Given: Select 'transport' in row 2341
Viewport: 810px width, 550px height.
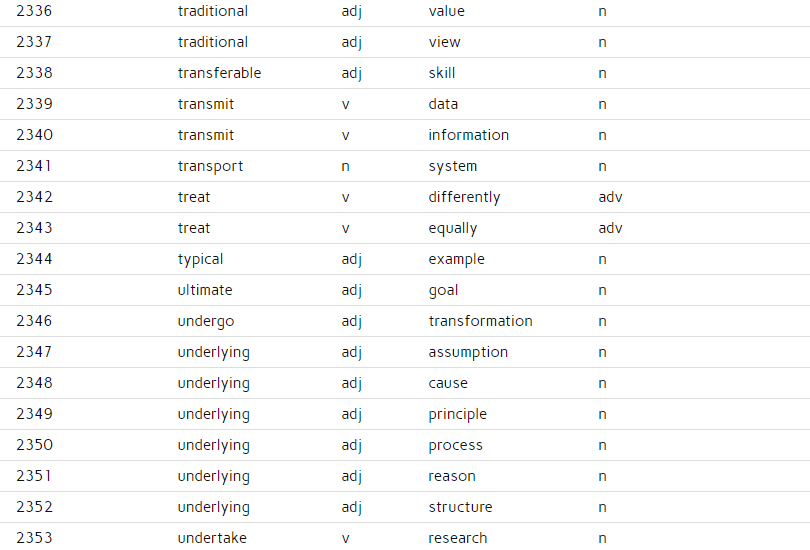Looking at the screenshot, I should (210, 166).
